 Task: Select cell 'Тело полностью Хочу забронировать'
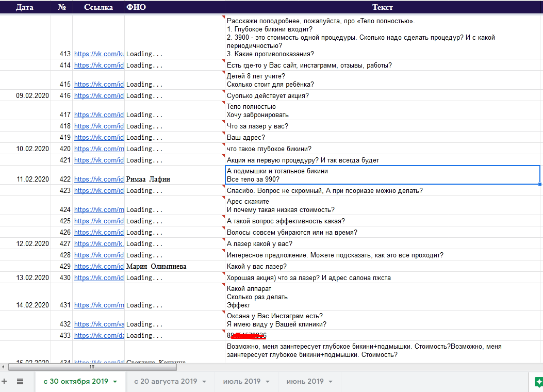(x=383, y=111)
